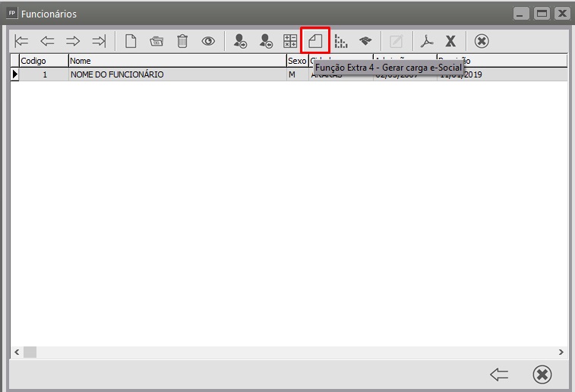Click the handshake icon in toolbar
575x392 pixels.
[x=365, y=41]
